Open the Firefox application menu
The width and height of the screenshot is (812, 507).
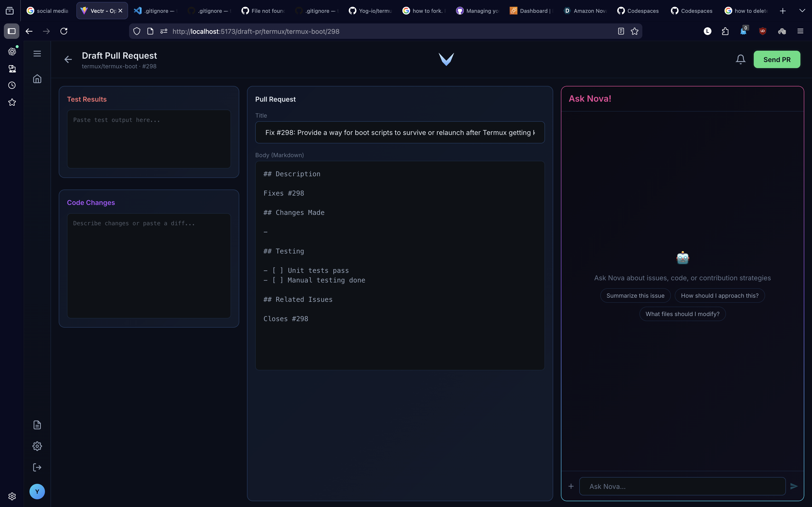800,31
